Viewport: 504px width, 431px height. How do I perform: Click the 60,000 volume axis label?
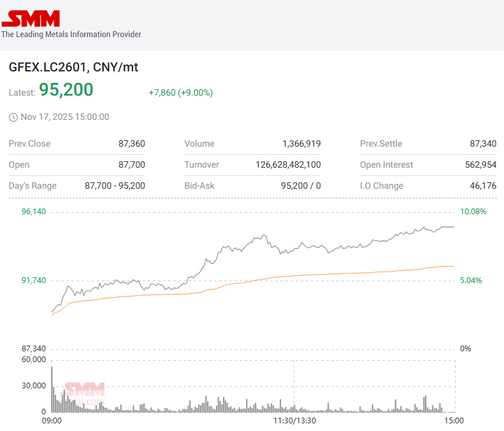tap(34, 360)
